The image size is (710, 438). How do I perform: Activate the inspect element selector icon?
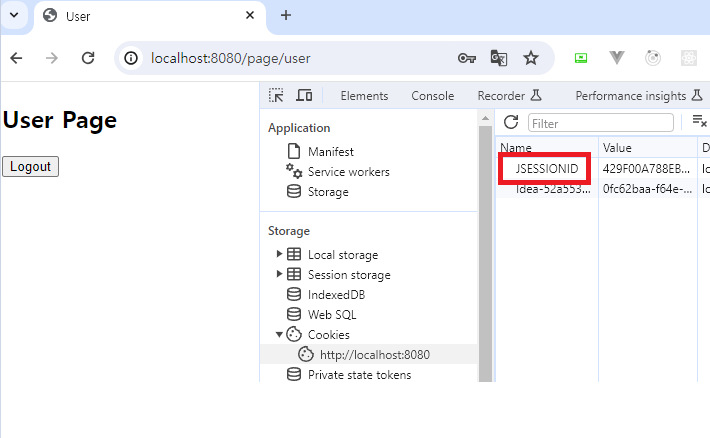pyautogui.click(x=276, y=96)
